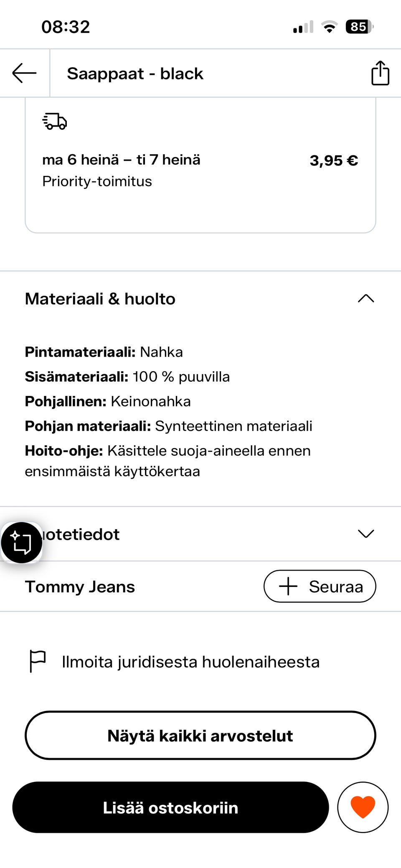
Task: Open the floating AI assistant icon
Action: coord(22,542)
